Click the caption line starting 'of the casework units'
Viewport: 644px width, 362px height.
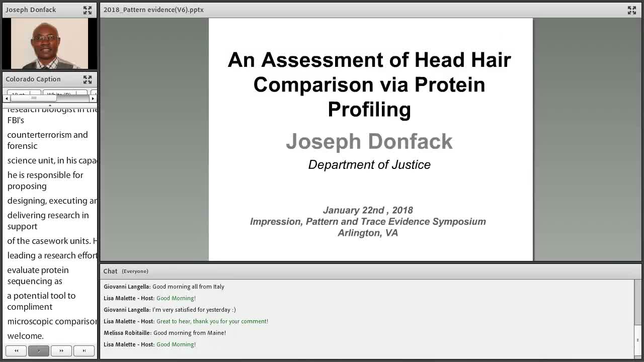[52, 241]
